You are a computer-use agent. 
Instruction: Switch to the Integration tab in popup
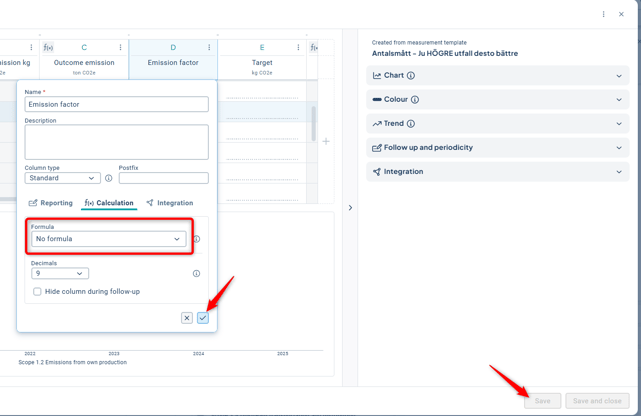click(169, 203)
